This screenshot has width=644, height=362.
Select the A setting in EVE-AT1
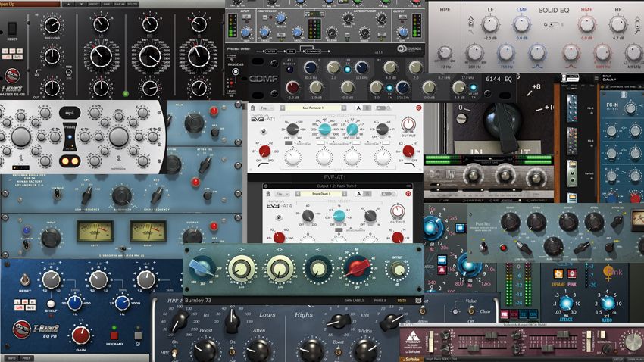(358, 108)
